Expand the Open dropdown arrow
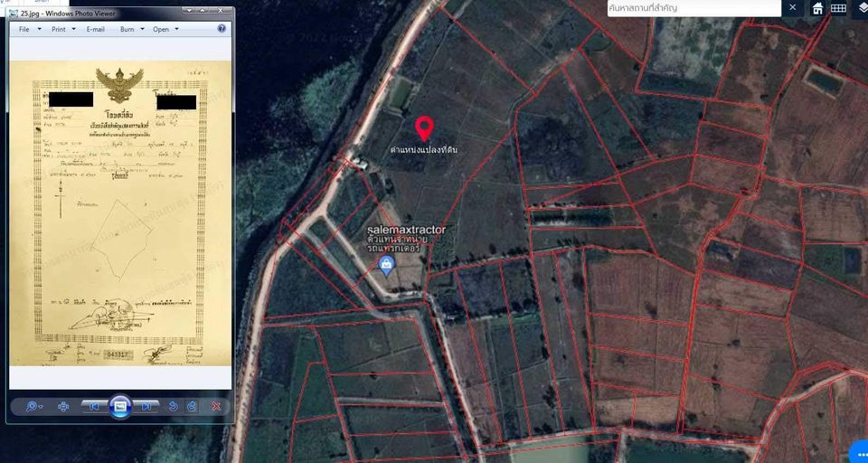 click(x=176, y=29)
